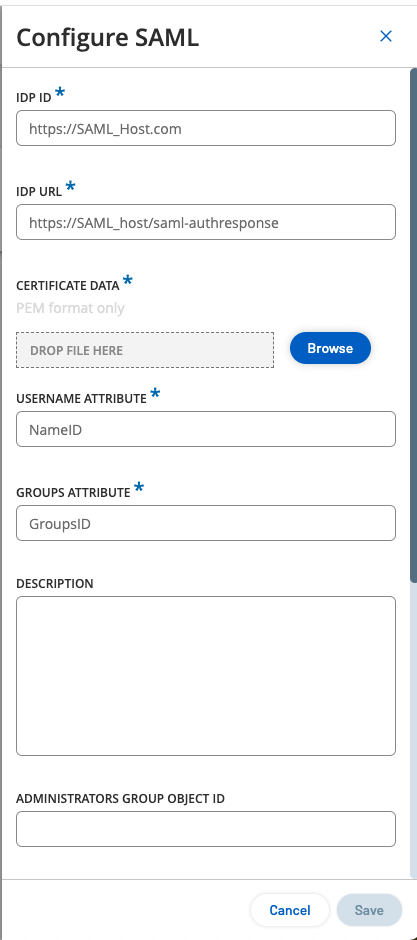Click the IDP URL label

[x=39, y=193]
